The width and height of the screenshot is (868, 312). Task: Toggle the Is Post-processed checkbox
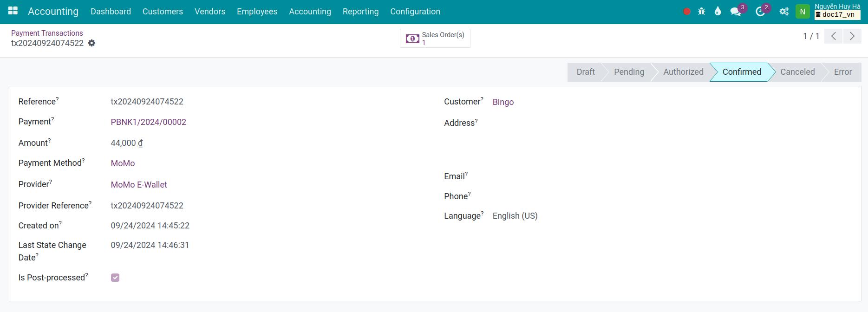click(x=115, y=278)
